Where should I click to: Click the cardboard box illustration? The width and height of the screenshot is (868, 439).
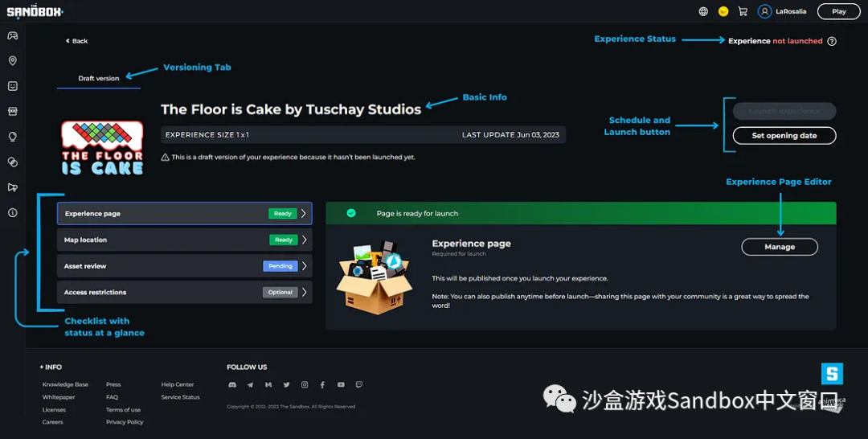pos(375,277)
